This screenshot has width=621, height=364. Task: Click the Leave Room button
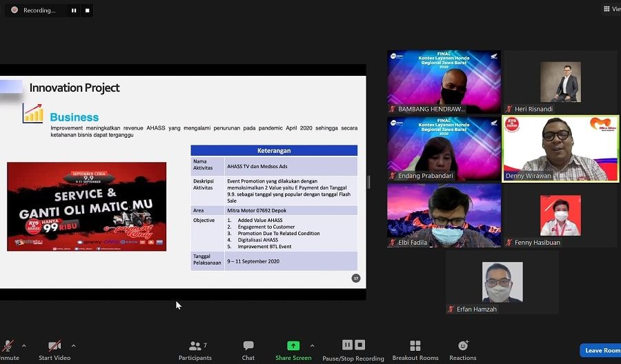tap(601, 350)
